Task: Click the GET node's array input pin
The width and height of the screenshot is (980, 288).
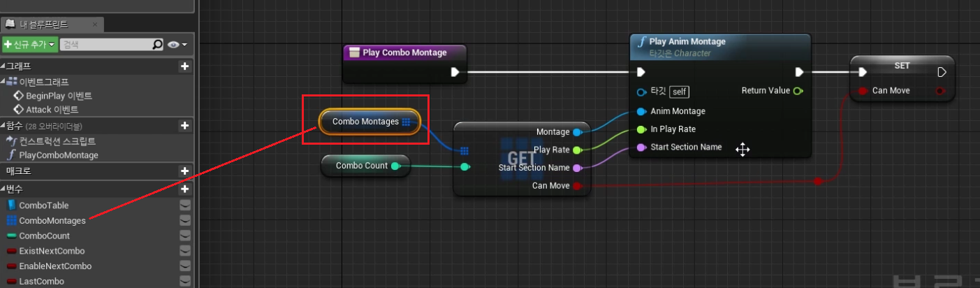Action: [x=465, y=150]
